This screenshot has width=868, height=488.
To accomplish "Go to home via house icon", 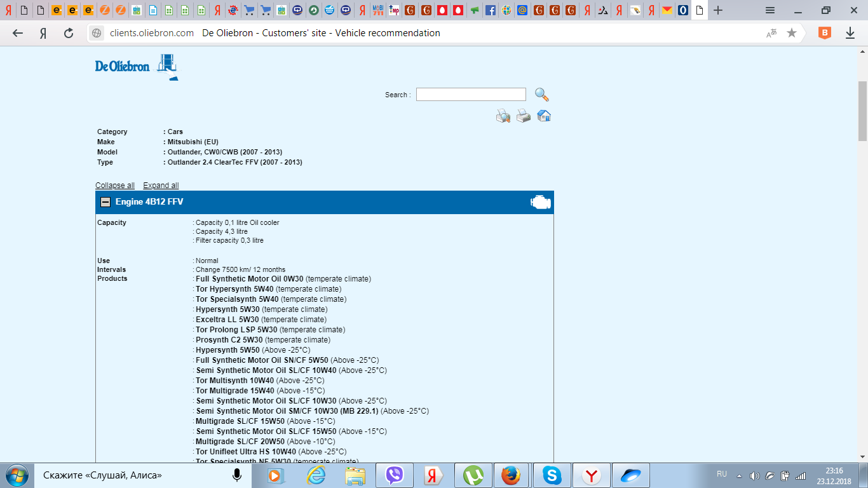I will coord(544,116).
